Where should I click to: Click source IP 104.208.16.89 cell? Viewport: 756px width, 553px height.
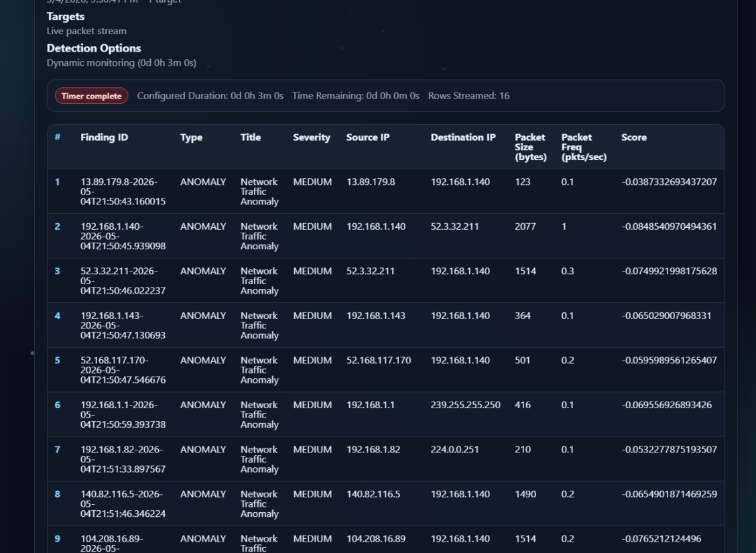pyautogui.click(x=375, y=539)
